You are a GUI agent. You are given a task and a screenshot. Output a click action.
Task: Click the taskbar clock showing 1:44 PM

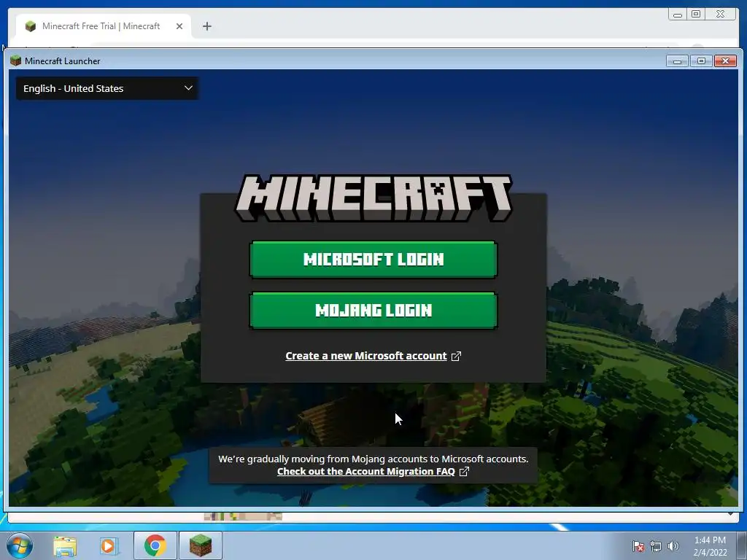coord(710,546)
